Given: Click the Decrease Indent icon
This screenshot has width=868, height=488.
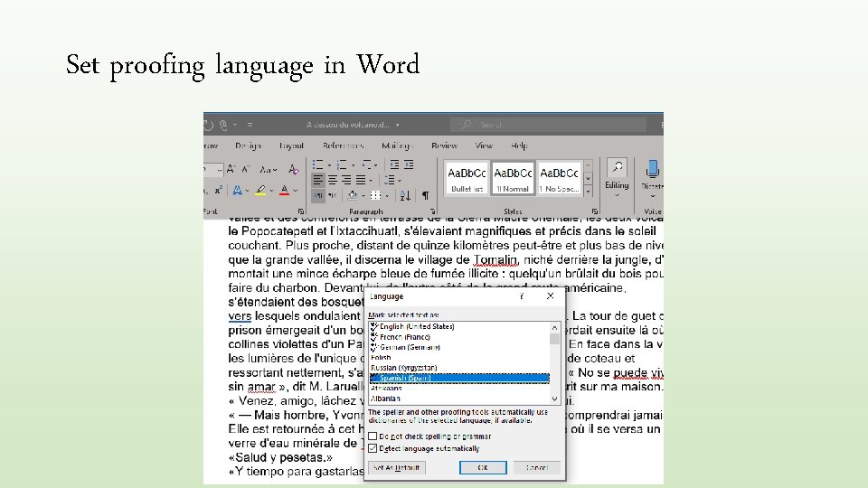Looking at the screenshot, I should pos(394,164).
